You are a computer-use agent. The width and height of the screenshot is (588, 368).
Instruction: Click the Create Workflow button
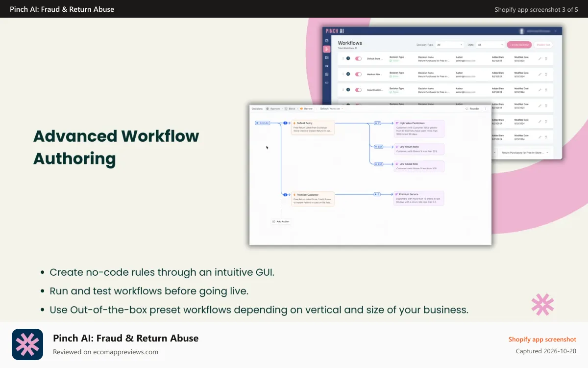point(519,45)
